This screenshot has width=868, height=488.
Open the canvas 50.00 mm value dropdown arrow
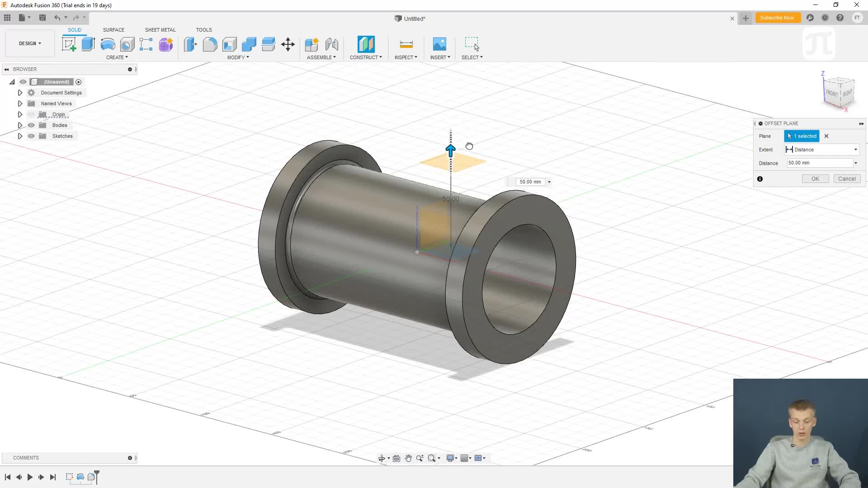[x=549, y=182]
